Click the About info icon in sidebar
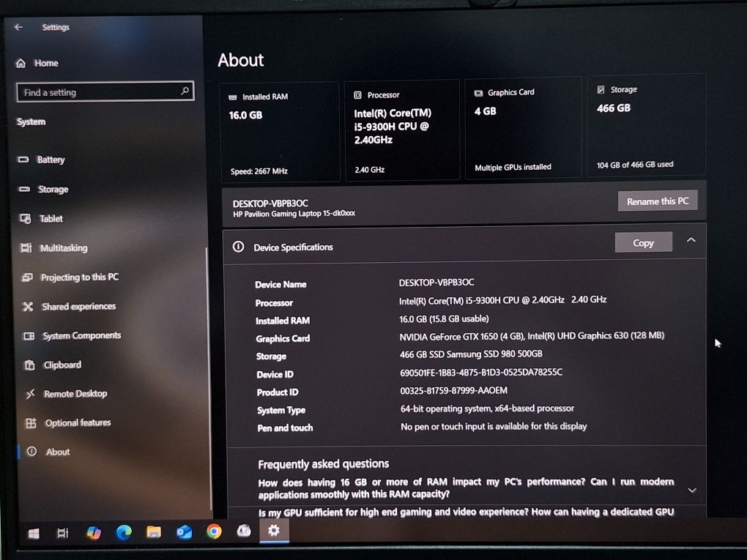Image resolution: width=747 pixels, height=560 pixels. [x=31, y=451]
